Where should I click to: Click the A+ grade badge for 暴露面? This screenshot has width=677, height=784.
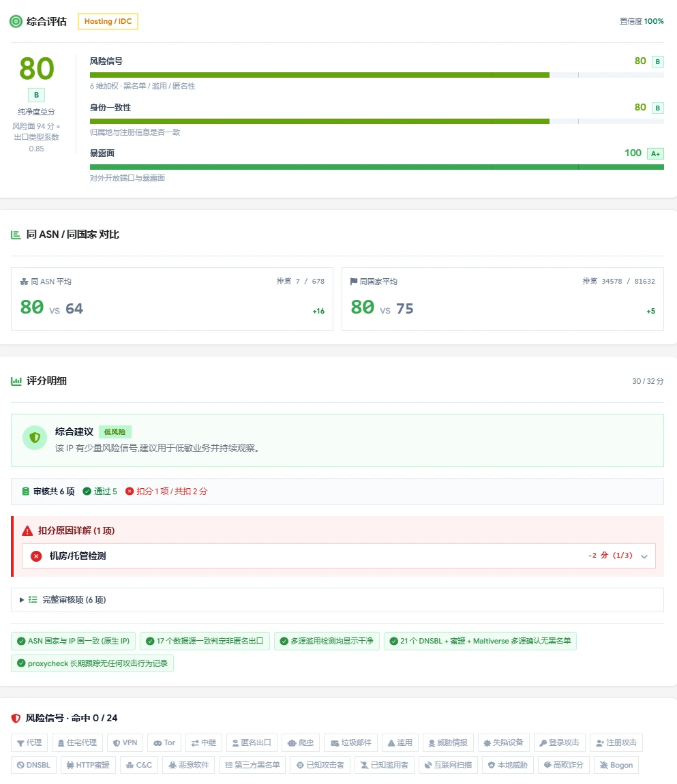click(x=655, y=153)
